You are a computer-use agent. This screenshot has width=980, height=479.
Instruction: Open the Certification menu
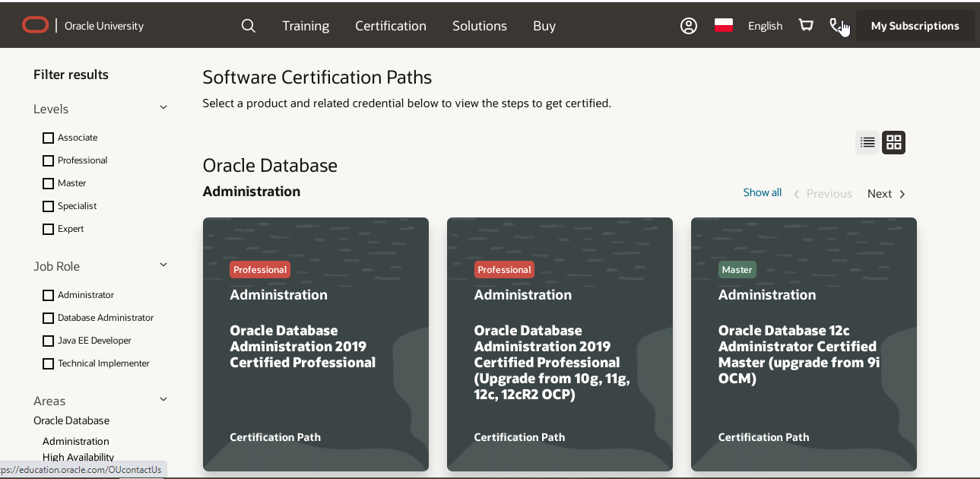point(391,26)
